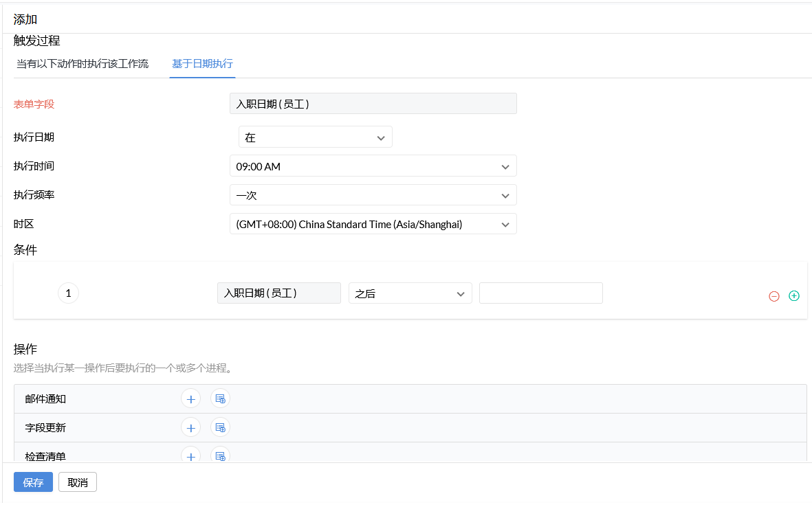Expand the 执行频率 dropdown
The width and height of the screenshot is (812, 507).
click(373, 195)
